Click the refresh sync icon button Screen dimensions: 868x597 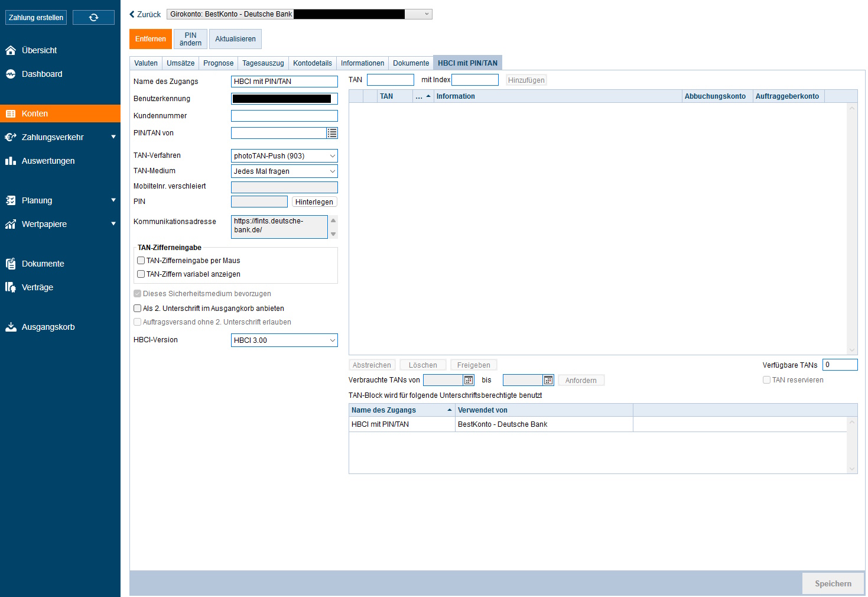coord(93,18)
